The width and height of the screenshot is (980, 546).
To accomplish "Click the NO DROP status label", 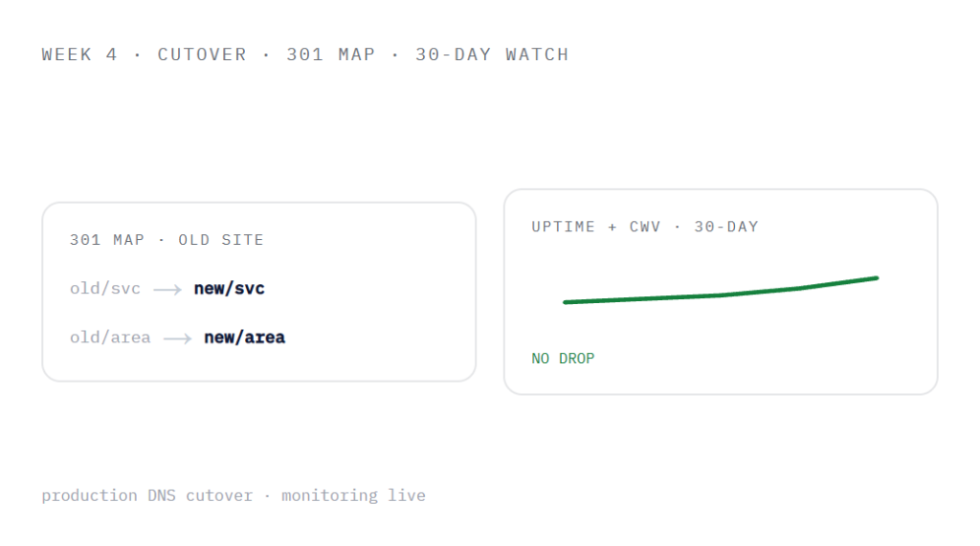I will point(563,359).
